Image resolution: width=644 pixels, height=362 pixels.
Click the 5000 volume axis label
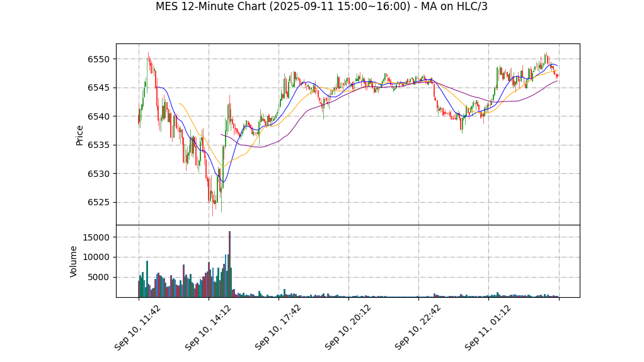point(98,278)
